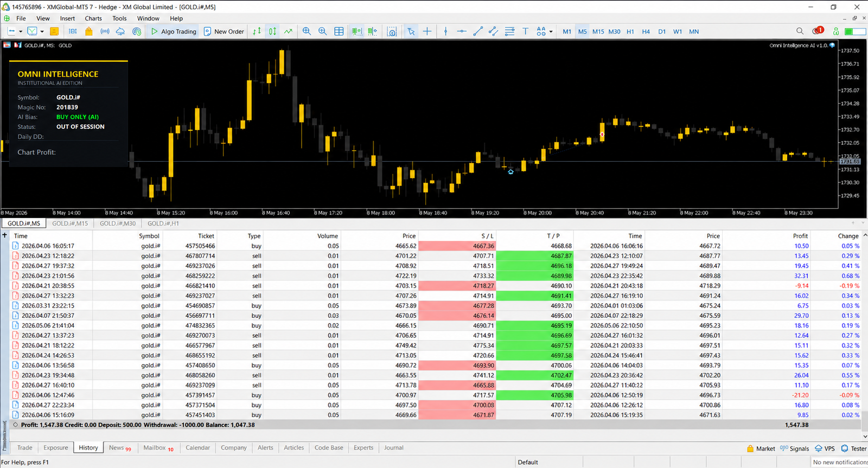Click the screenshot capture toolbar icon

click(392, 31)
